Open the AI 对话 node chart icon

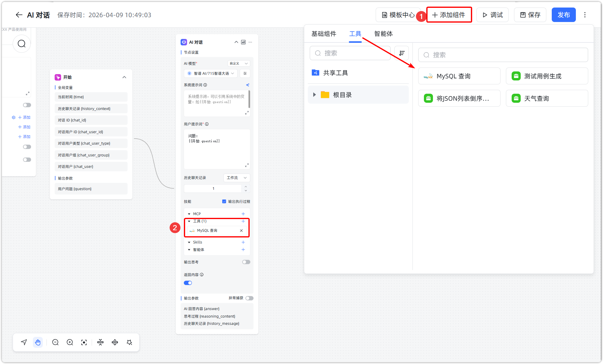pyautogui.click(x=243, y=42)
